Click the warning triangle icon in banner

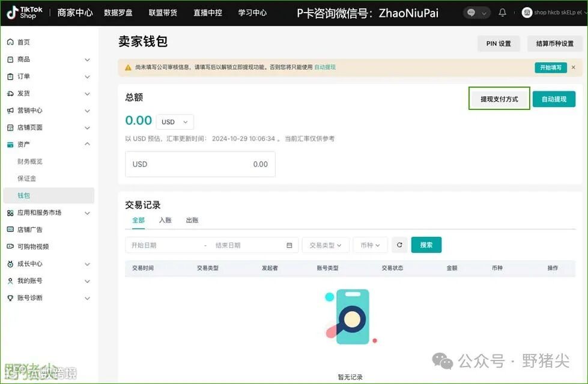(128, 67)
